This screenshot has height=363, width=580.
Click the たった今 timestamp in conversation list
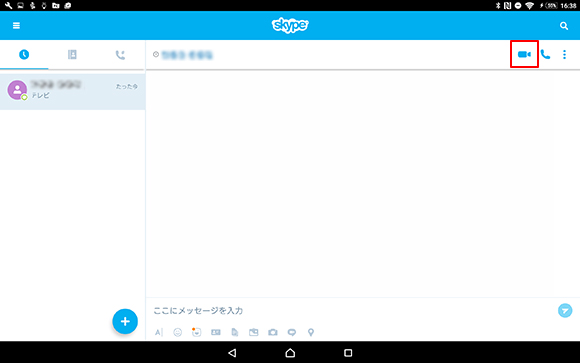[127, 86]
